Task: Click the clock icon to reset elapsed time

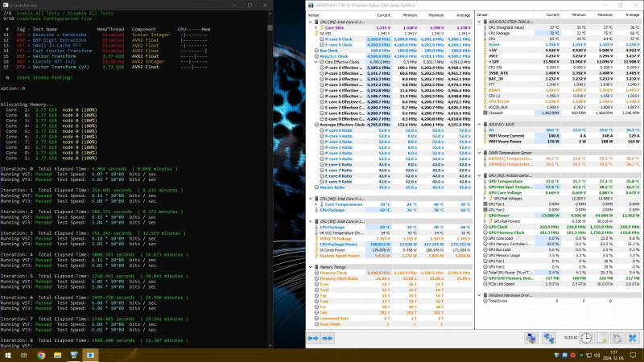Action: tap(586, 338)
